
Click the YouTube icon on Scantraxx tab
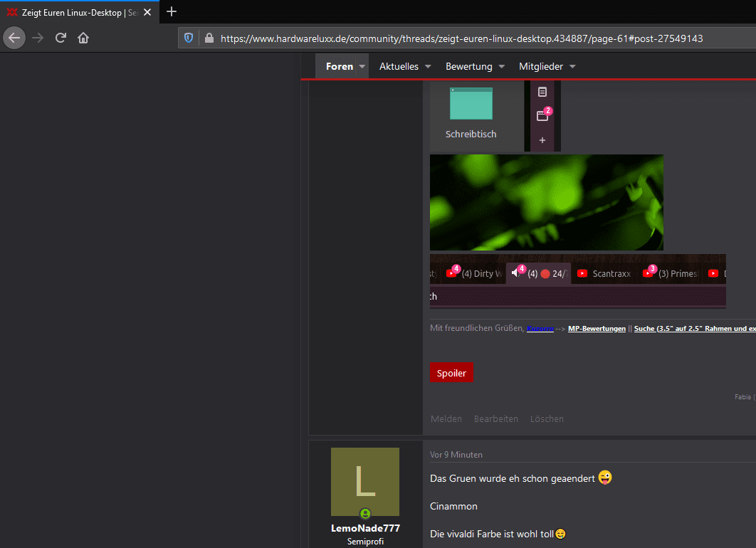pos(582,273)
